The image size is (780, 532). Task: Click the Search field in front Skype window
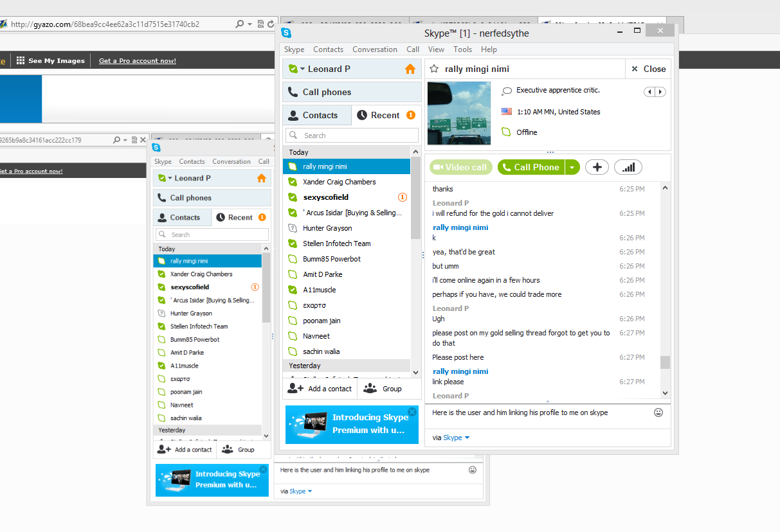click(x=352, y=136)
